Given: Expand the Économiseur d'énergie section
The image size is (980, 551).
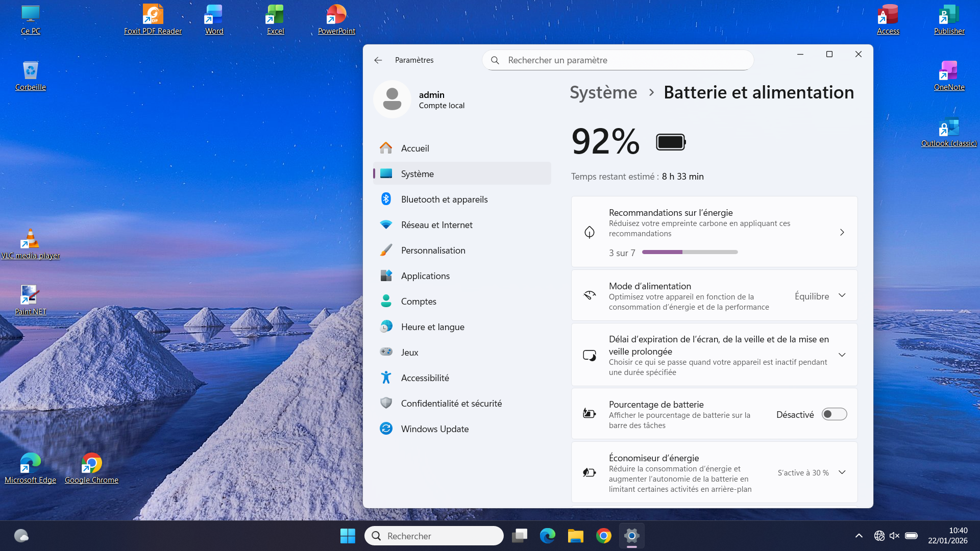Looking at the screenshot, I should [842, 472].
